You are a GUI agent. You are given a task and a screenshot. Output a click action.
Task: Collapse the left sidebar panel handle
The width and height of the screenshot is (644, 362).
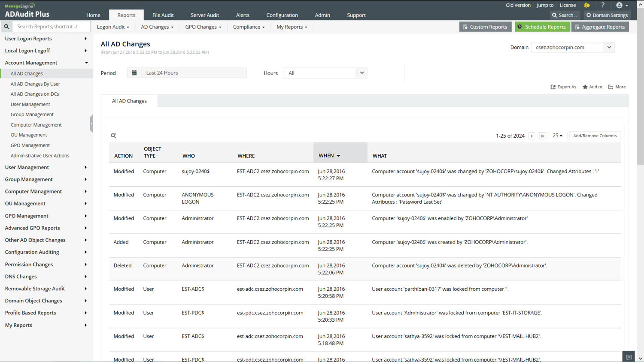click(91, 124)
